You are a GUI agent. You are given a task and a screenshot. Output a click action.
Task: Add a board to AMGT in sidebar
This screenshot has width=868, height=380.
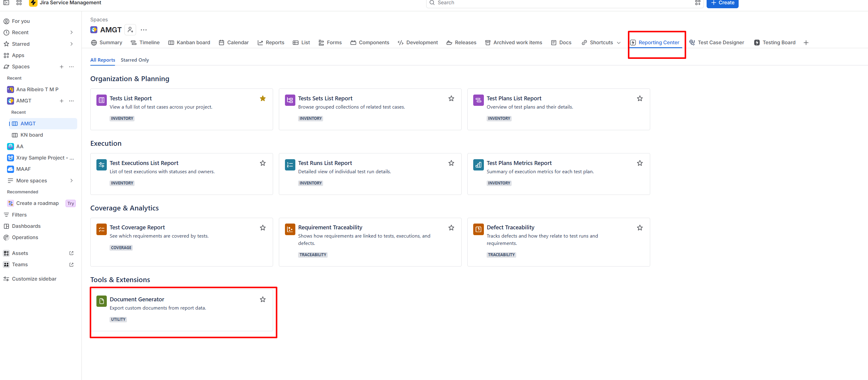click(x=62, y=101)
